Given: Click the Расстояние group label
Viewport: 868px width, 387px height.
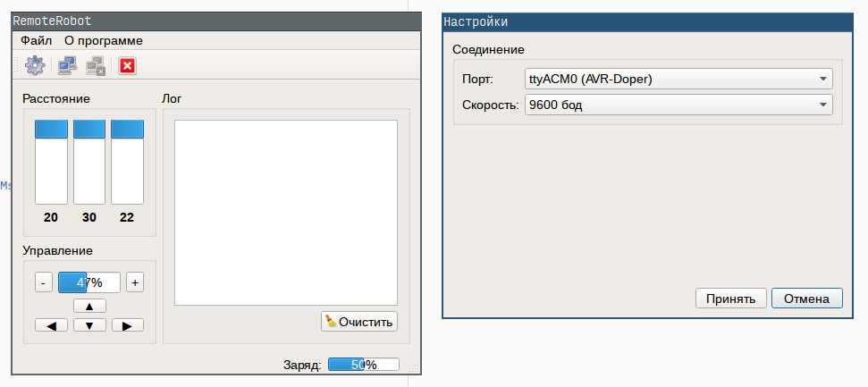Looking at the screenshot, I should (x=56, y=98).
